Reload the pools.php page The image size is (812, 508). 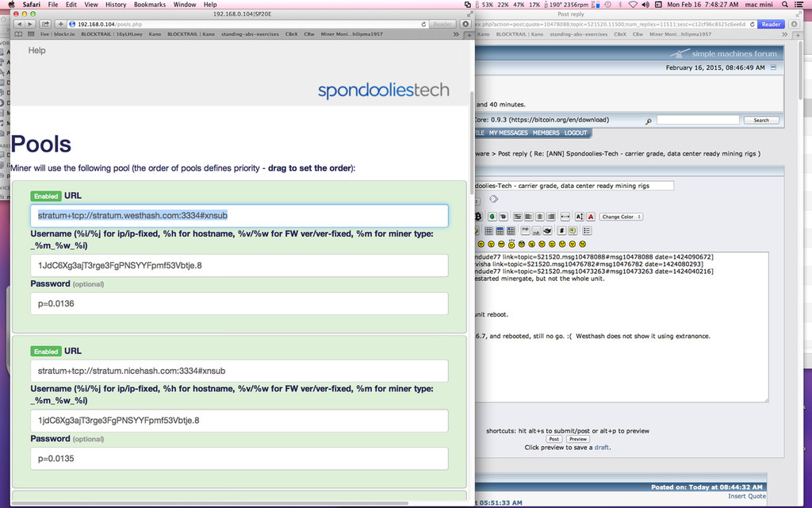tap(423, 25)
